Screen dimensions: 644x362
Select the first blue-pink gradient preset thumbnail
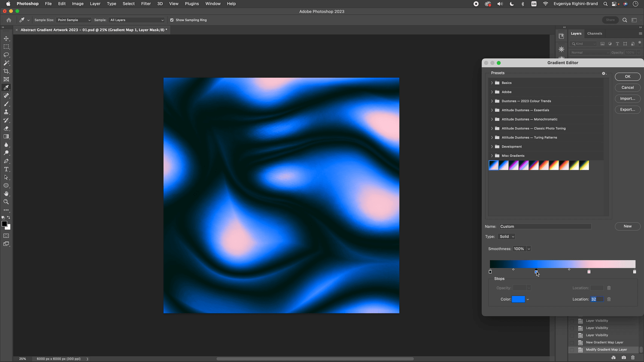pyautogui.click(x=493, y=165)
